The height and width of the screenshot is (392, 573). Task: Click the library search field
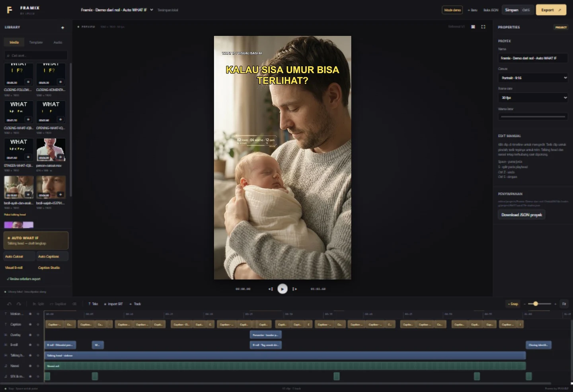click(36, 55)
